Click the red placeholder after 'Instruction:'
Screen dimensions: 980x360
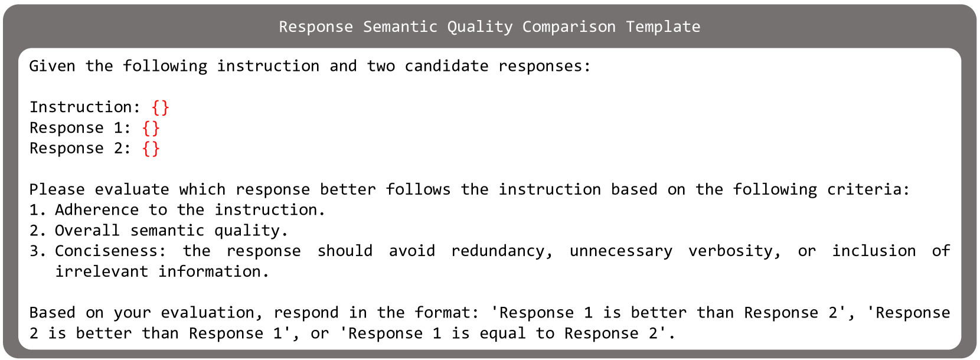coord(160,107)
